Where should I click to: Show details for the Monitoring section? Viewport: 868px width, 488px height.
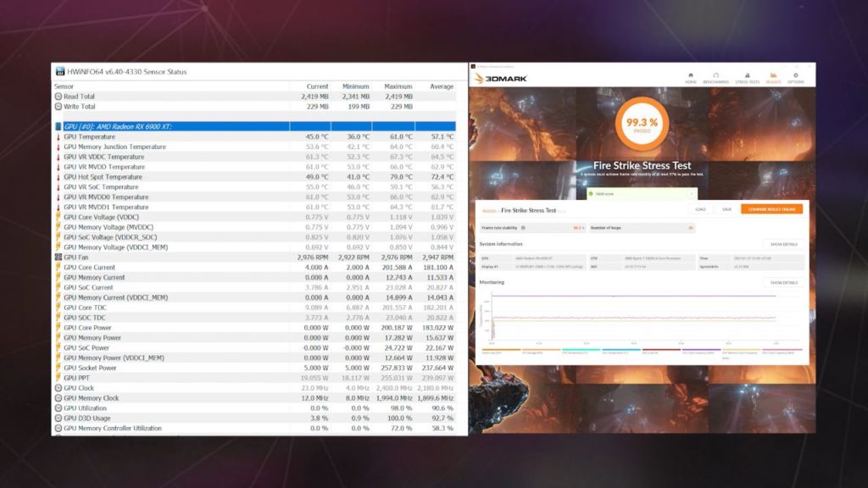[x=784, y=282]
